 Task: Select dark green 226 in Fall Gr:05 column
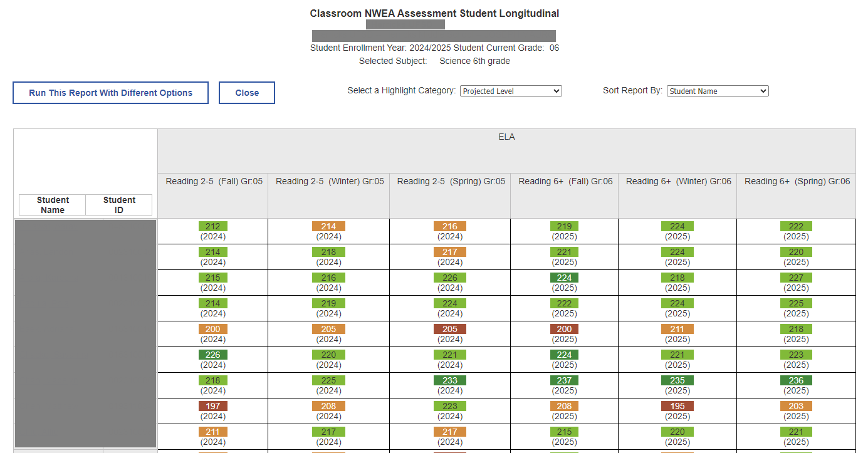pyautogui.click(x=213, y=355)
